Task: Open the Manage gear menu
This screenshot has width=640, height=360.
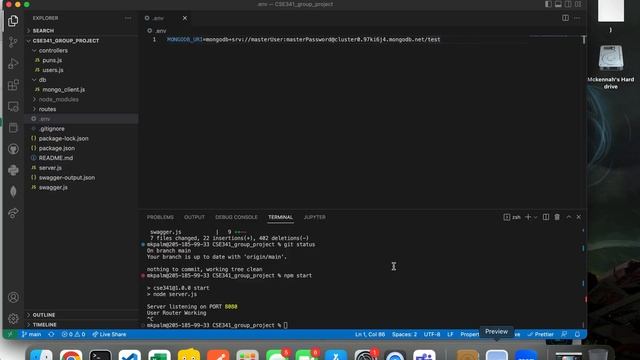Action: pos(13,318)
